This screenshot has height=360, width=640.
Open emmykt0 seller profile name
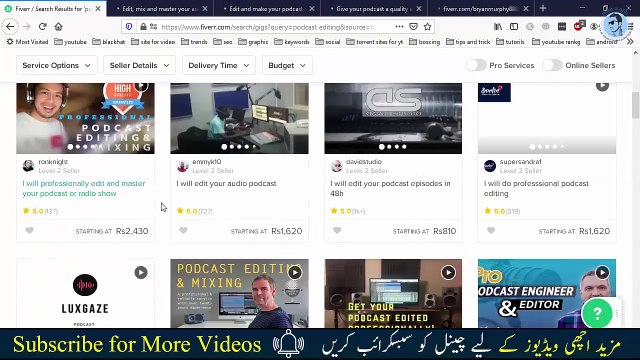tap(207, 162)
